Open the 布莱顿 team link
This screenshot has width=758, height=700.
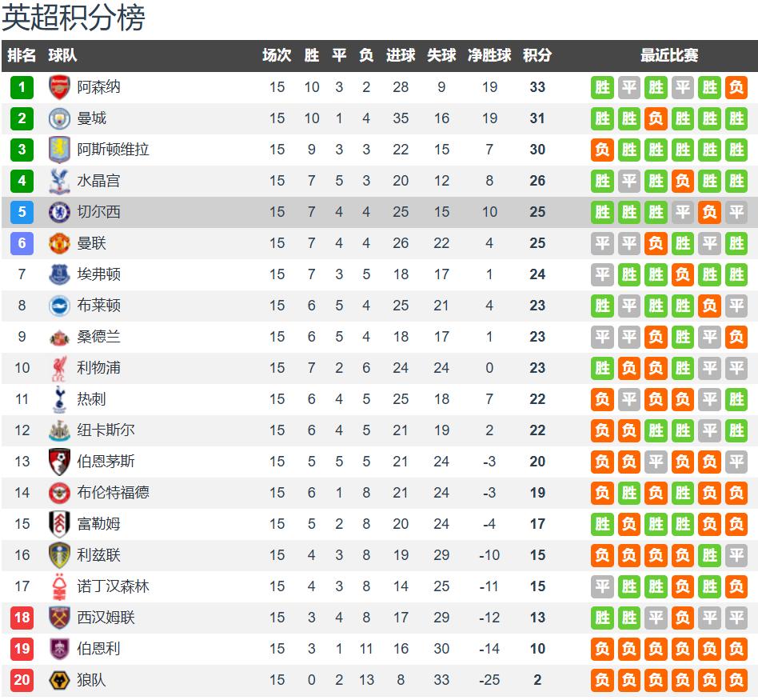pos(98,306)
